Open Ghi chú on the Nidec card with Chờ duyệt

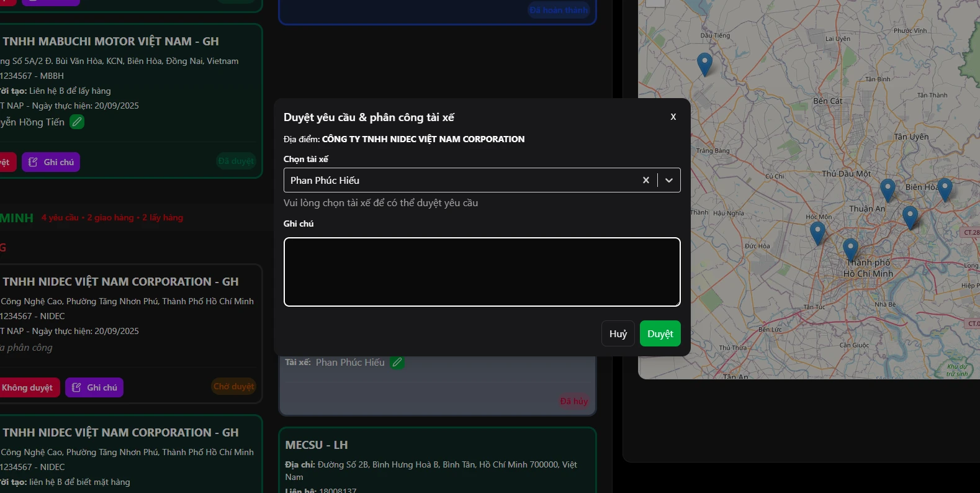(94, 387)
